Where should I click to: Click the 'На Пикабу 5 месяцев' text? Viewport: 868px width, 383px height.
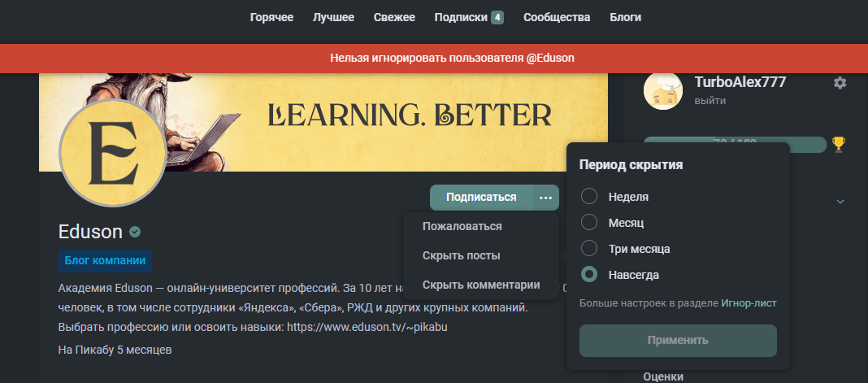[115, 350]
